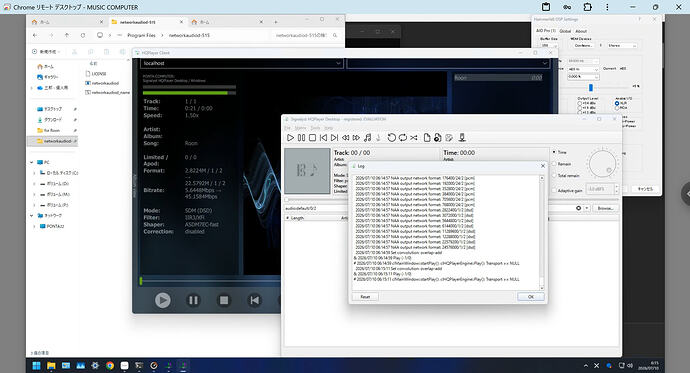Switch to the Global tab in DSP Settings
The image size is (690, 373).
565,31
